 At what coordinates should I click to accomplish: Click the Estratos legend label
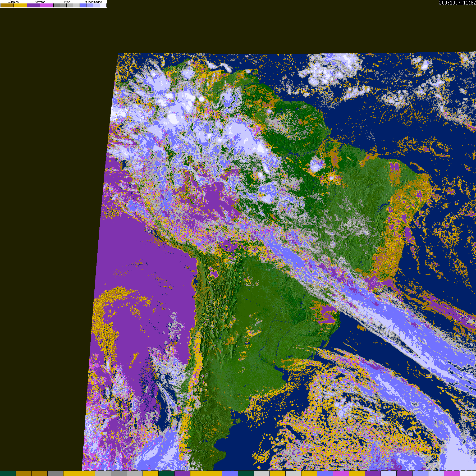(x=40, y=2)
